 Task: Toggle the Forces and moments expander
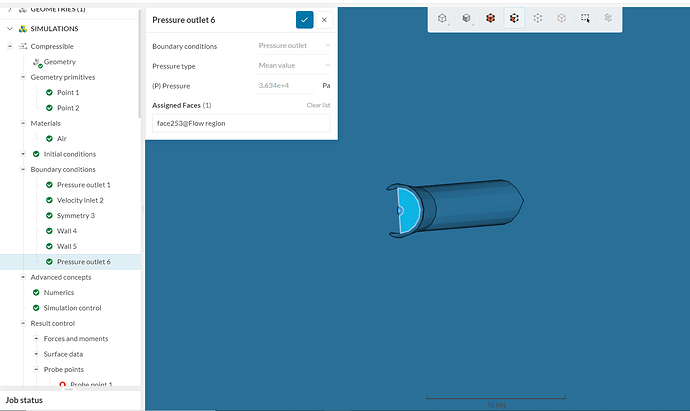point(36,339)
